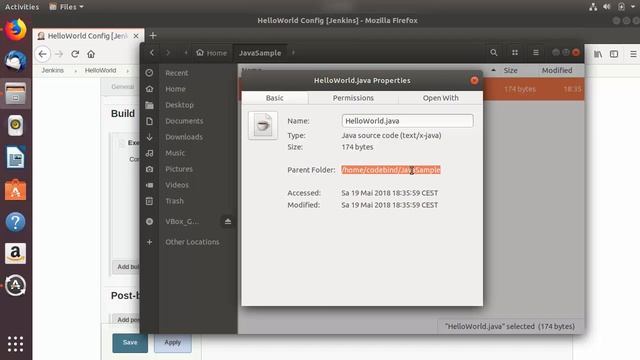Viewport: 640px width, 360px height.
Task: Select the HelloWorld Config browser tab
Action: (87, 36)
